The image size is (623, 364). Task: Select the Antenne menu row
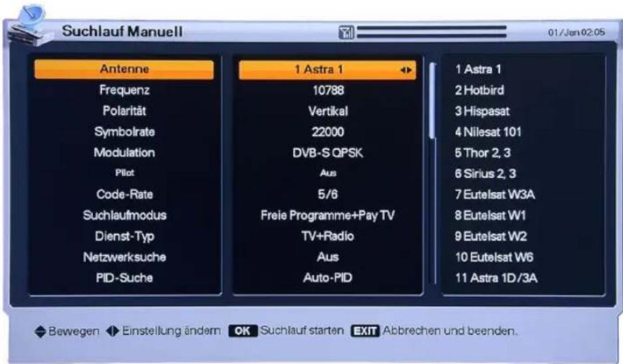click(124, 70)
